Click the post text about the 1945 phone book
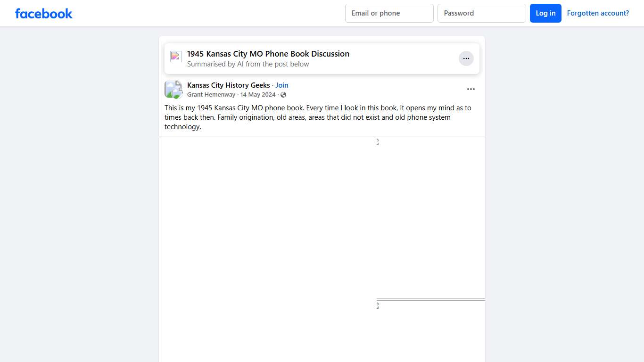 (x=318, y=117)
